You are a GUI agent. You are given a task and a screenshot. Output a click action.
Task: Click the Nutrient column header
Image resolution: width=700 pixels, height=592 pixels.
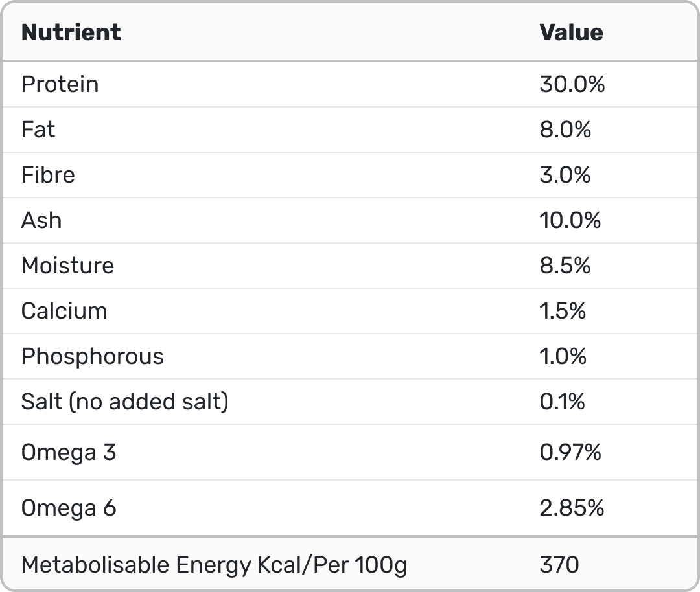[71, 32]
